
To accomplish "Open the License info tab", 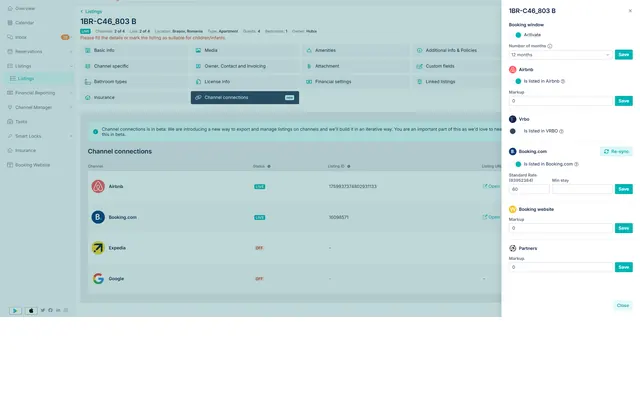I will 245,82.
